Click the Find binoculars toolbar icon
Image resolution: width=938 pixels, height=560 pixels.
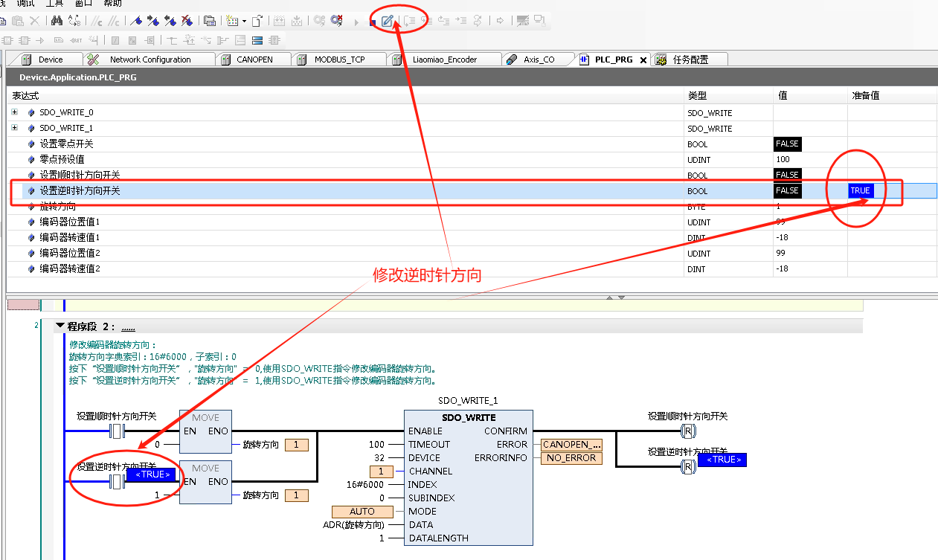point(57,21)
